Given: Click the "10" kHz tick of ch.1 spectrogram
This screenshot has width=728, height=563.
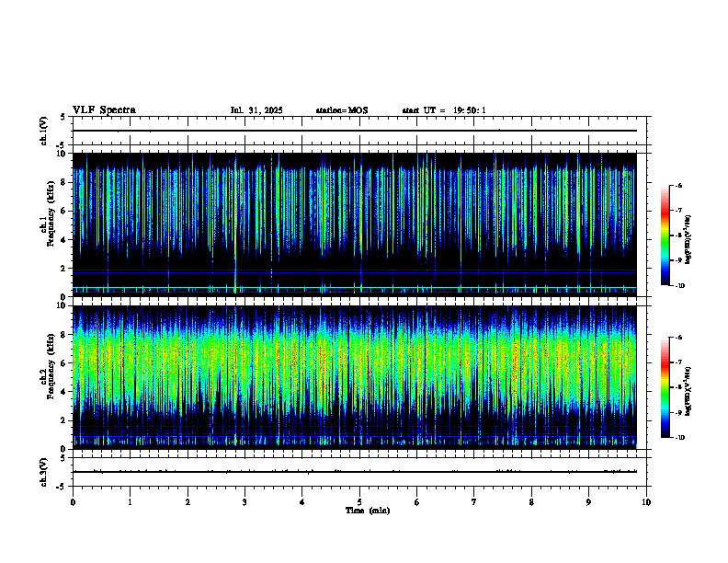Looking at the screenshot, I should coord(63,154).
